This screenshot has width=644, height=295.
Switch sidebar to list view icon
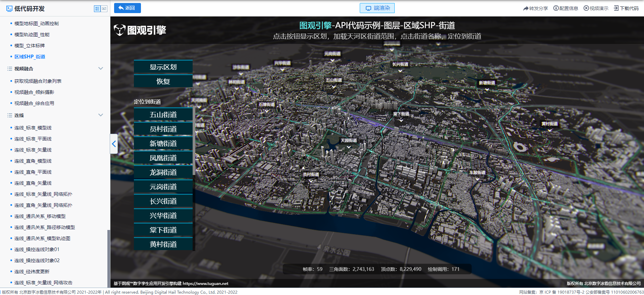pos(97,9)
